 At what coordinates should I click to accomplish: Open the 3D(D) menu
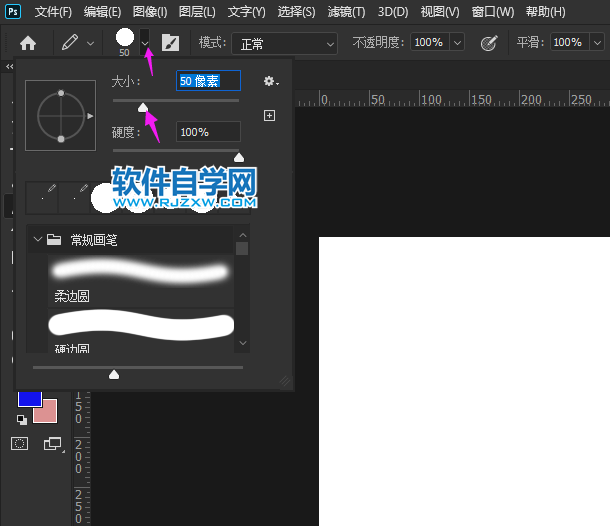(x=393, y=12)
